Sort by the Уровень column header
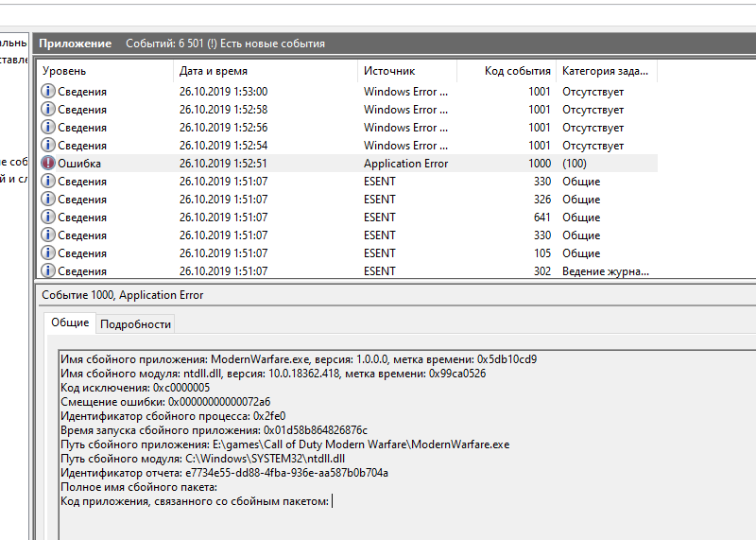 (104, 71)
